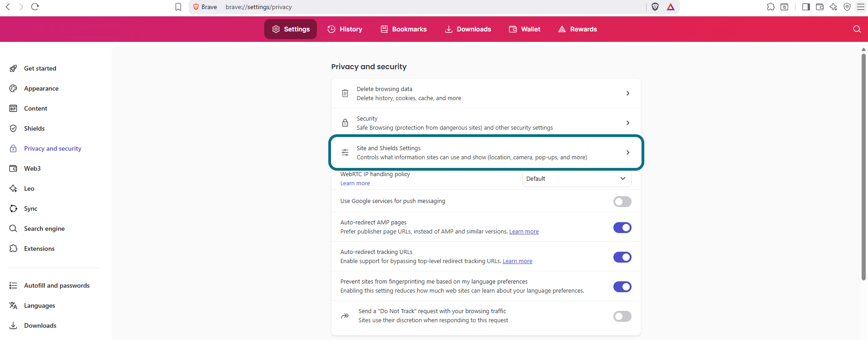Image resolution: width=868 pixels, height=340 pixels.
Task: Open Learn more for tracking URLs
Action: pyautogui.click(x=517, y=261)
